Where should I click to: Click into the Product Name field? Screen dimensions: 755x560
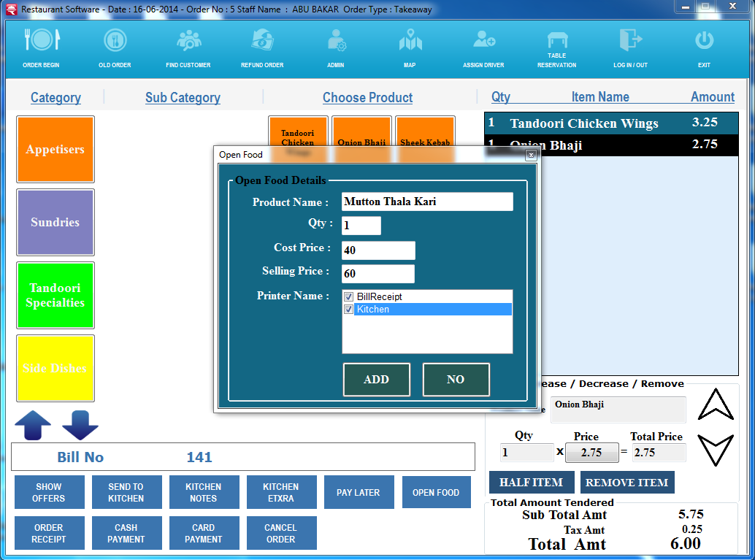[x=427, y=202]
